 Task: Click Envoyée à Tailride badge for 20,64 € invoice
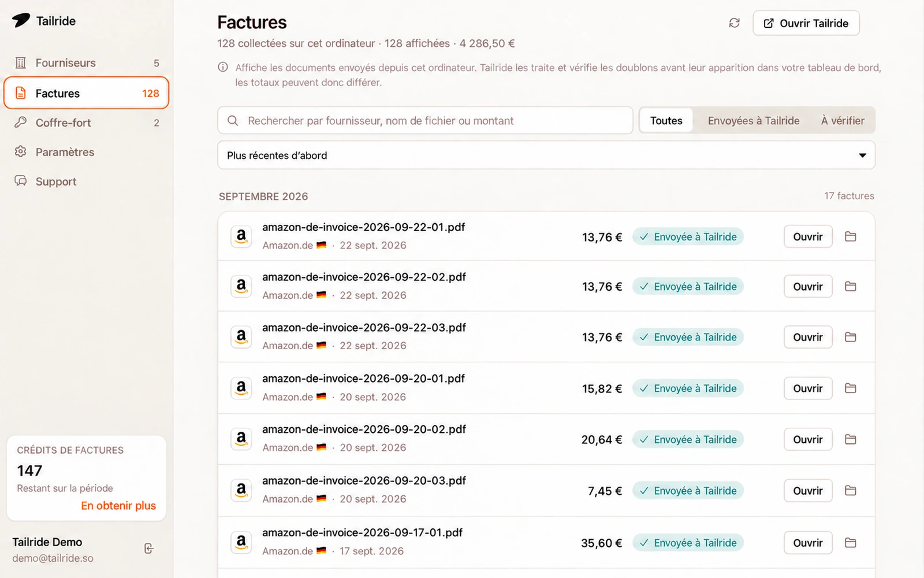(688, 439)
